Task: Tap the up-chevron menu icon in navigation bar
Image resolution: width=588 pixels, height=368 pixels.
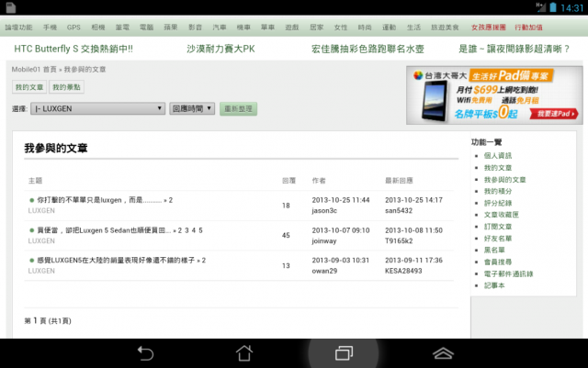Action: tap(443, 353)
